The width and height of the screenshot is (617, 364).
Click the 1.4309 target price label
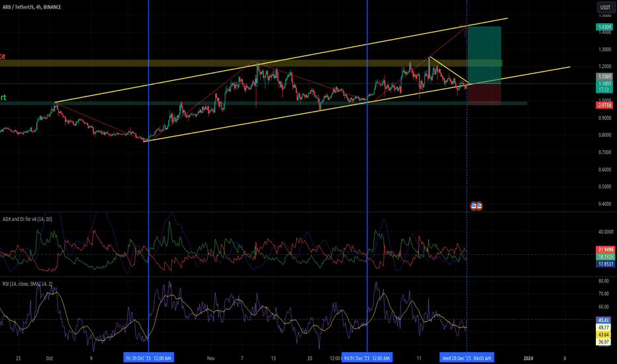(x=604, y=27)
